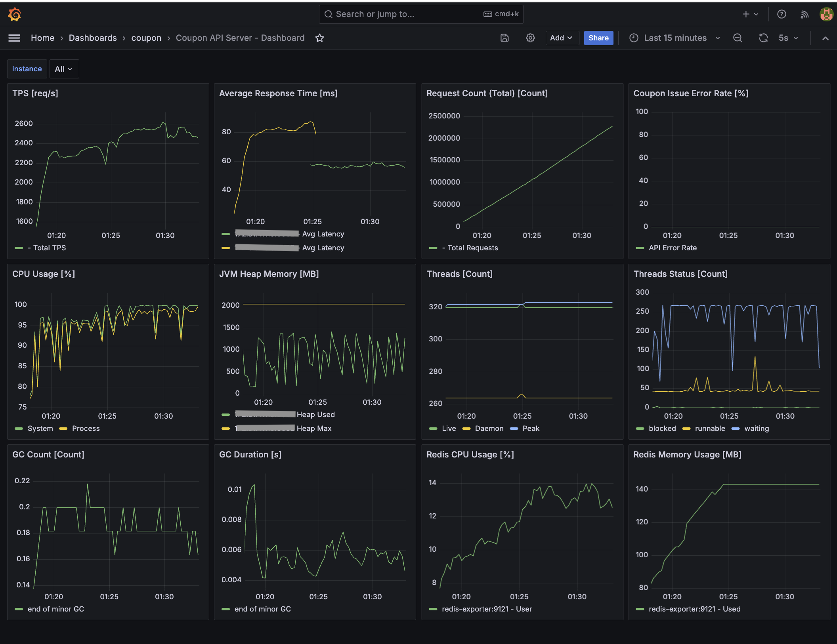Click the zoom out time range icon
The image size is (837, 644).
tap(738, 38)
